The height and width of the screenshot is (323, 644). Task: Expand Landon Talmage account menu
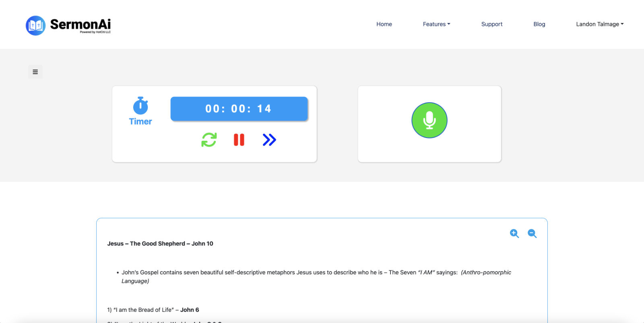point(600,24)
